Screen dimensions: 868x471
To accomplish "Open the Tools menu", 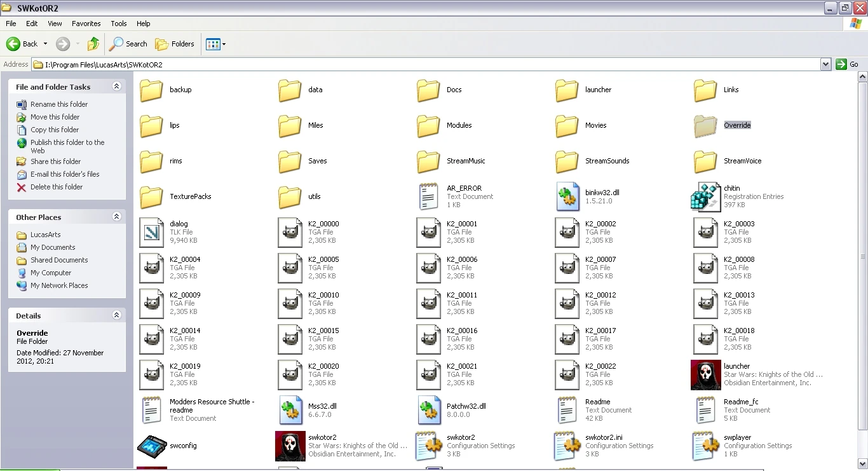I will [x=119, y=24].
